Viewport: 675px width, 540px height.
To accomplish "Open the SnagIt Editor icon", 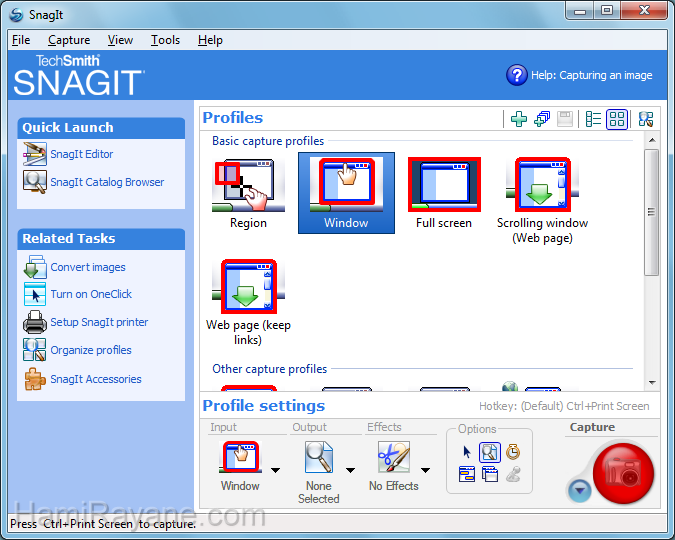I will [x=34, y=154].
